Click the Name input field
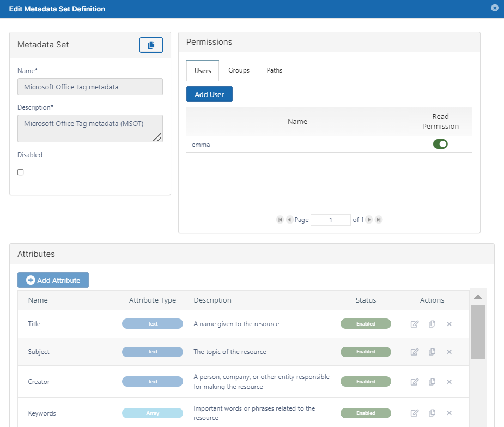 (x=90, y=87)
